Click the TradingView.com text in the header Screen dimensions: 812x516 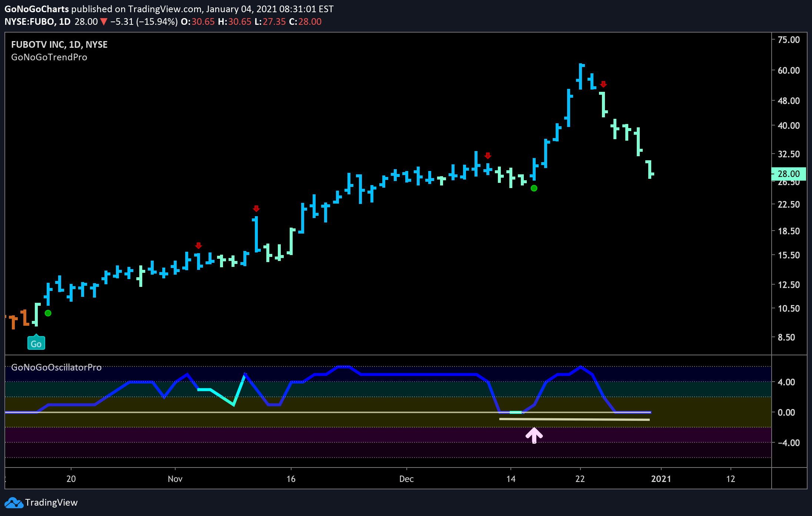pos(166,9)
